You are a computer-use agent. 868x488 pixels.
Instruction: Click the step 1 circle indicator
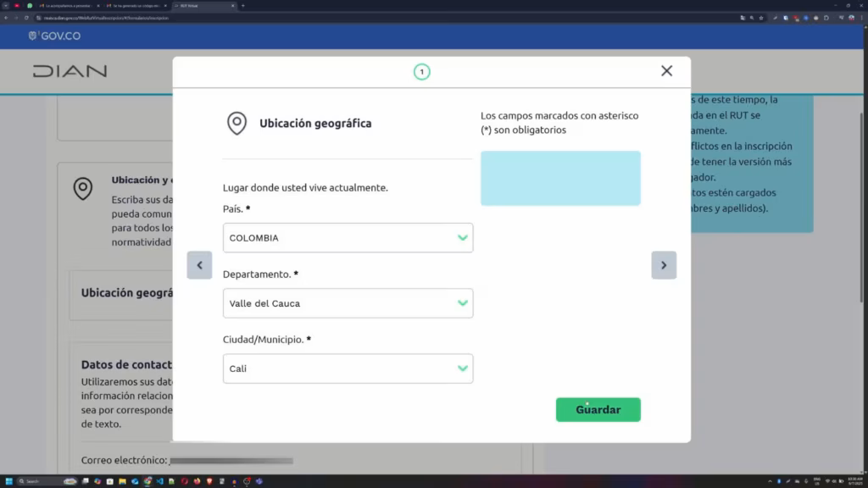(422, 71)
